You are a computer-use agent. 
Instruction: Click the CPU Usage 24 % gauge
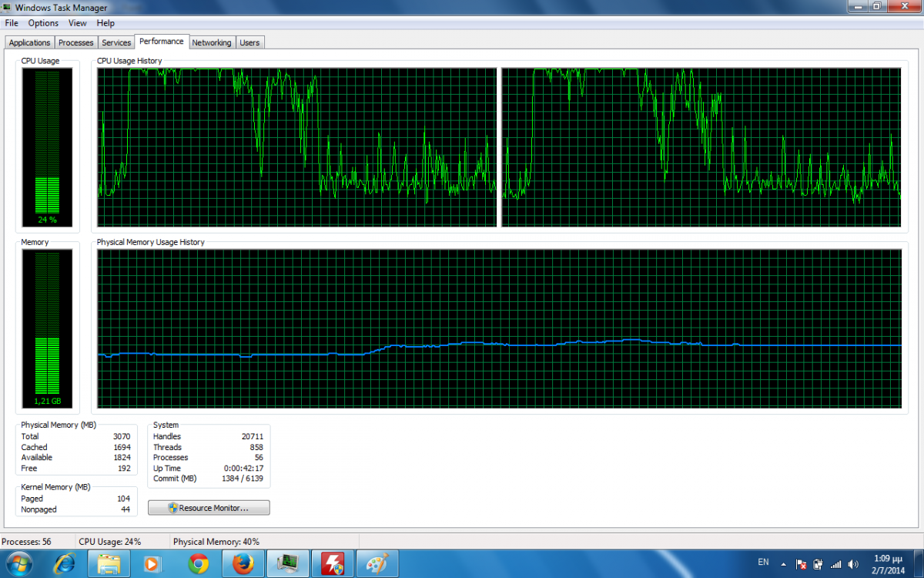[47, 147]
